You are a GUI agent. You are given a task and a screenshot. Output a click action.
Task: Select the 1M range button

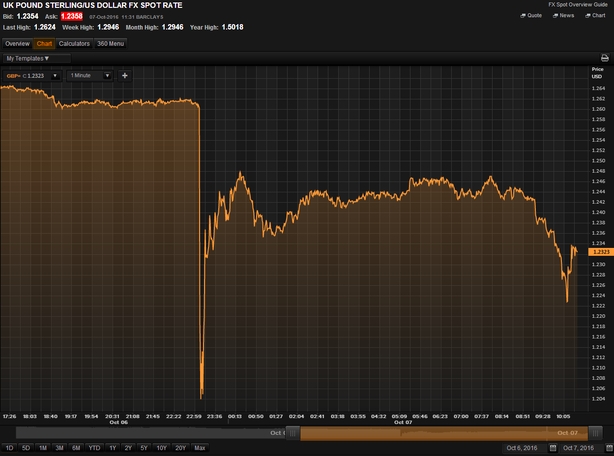[43, 448]
